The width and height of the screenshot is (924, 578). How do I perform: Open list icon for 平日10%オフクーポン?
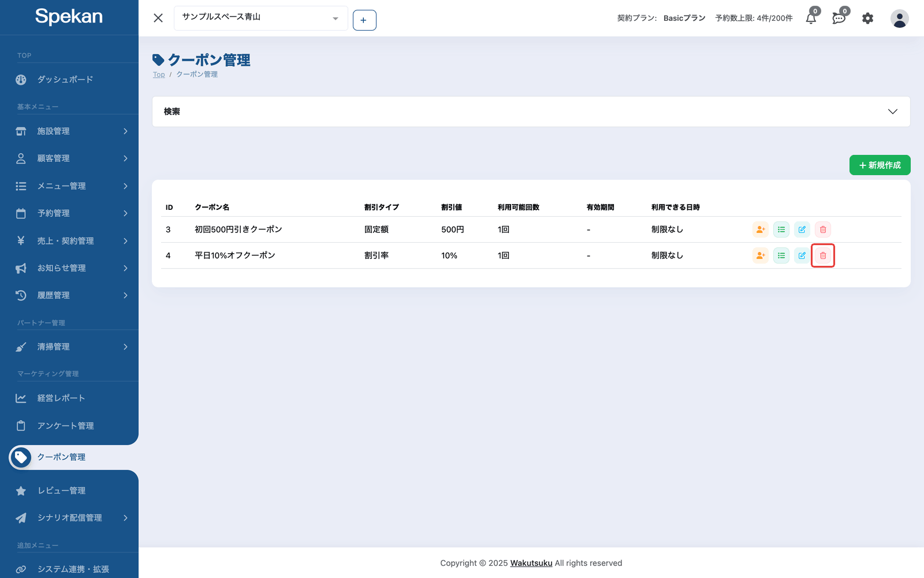[781, 255]
